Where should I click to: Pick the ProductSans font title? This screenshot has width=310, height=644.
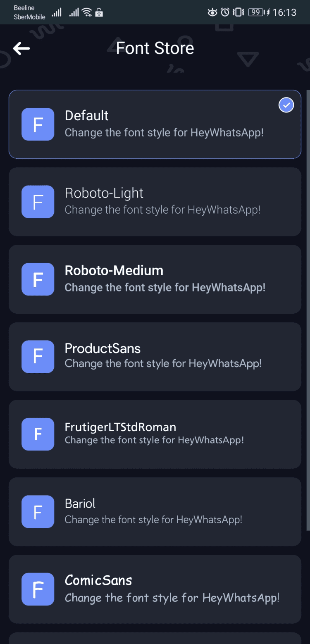[103, 348]
